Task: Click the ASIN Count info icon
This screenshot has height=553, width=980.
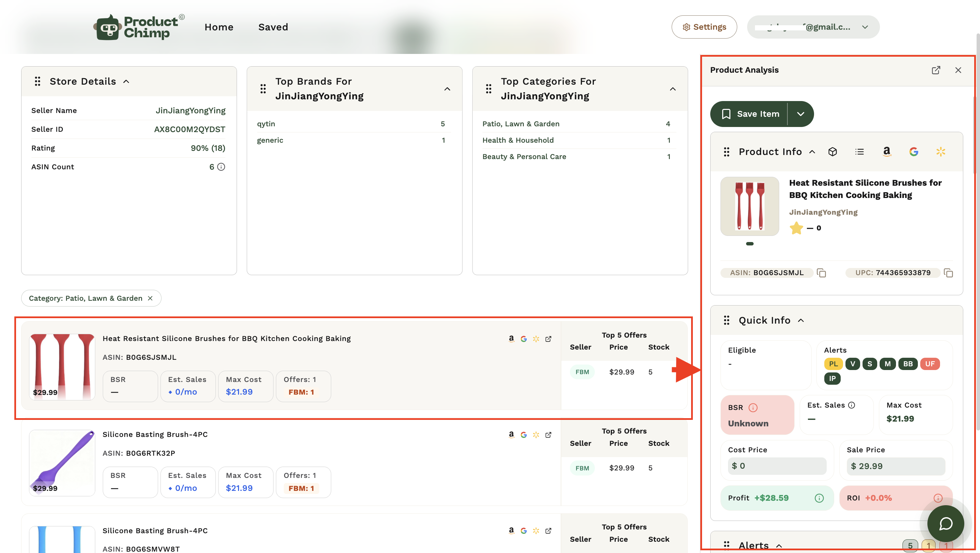Action: click(x=221, y=167)
